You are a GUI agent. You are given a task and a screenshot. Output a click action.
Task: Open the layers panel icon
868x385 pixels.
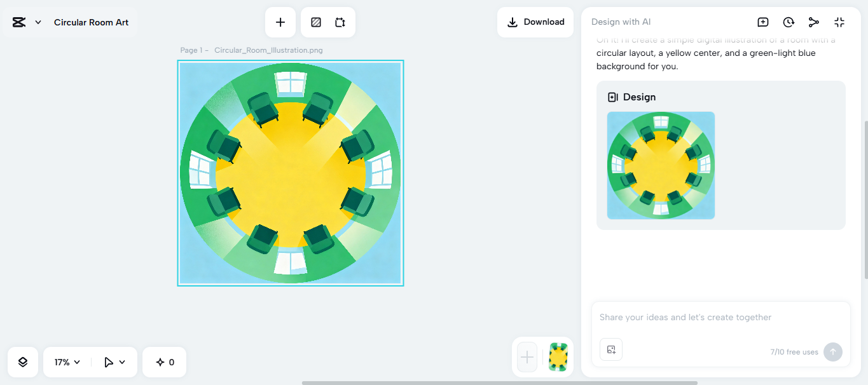(23, 362)
